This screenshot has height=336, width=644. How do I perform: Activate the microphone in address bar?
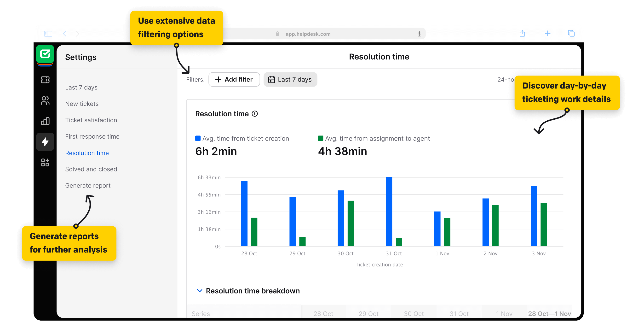420,34
